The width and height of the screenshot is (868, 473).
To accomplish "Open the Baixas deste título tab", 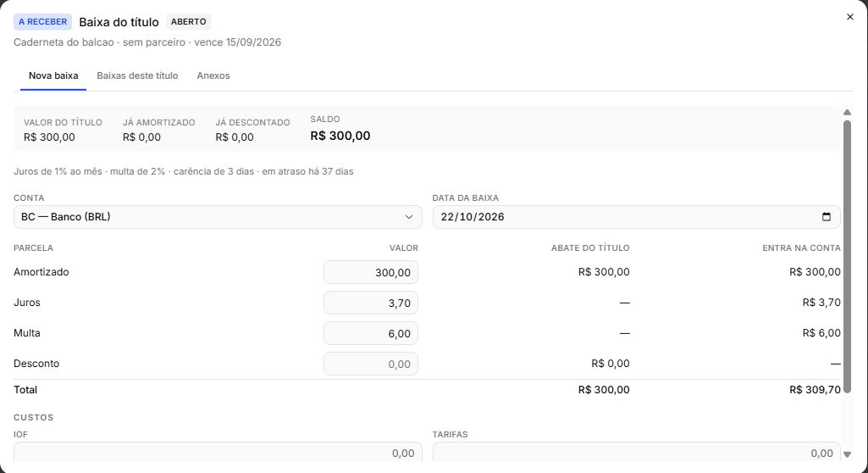I will click(137, 76).
